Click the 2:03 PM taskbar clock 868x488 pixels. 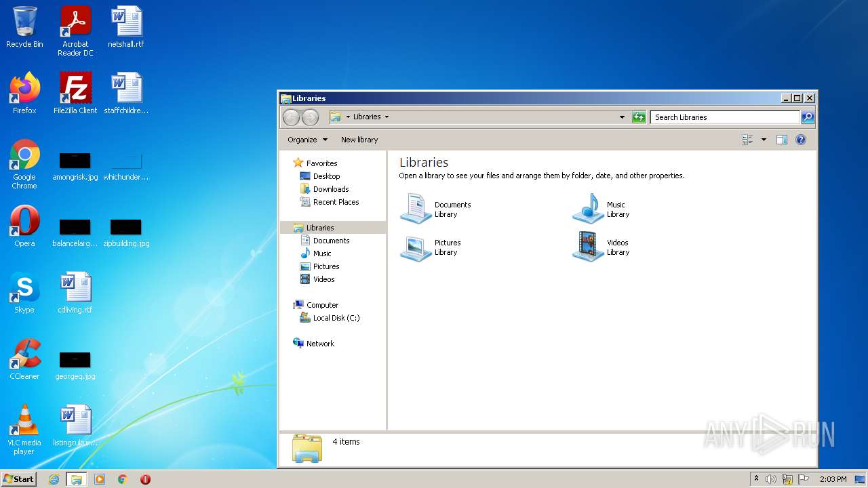click(833, 479)
